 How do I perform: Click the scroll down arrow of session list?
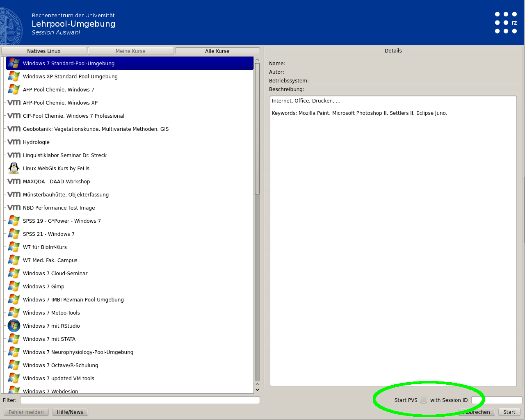(x=258, y=390)
